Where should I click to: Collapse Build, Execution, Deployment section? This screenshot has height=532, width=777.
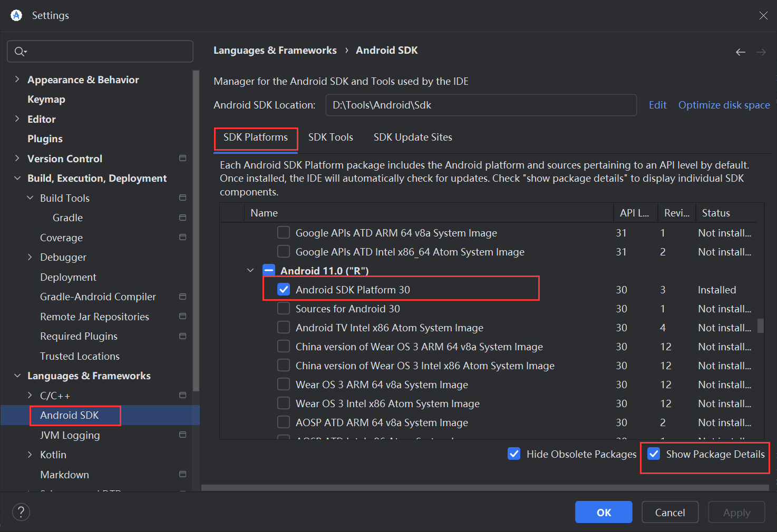coord(17,178)
